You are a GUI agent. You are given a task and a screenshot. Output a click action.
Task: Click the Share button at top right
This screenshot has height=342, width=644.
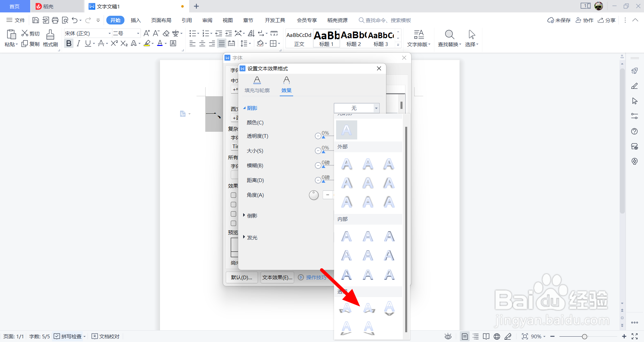[x=607, y=20]
